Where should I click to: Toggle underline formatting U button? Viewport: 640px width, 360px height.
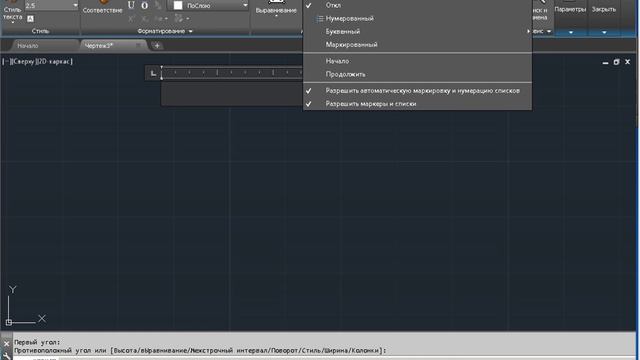coord(131,5)
